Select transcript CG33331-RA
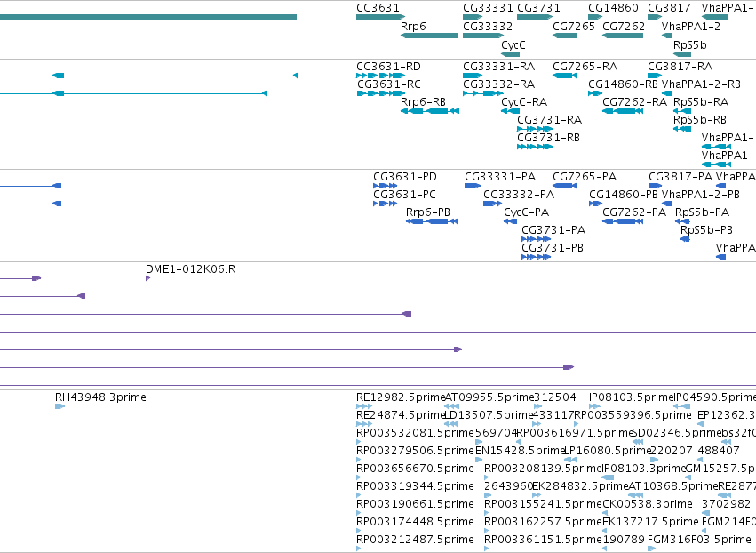Screen dimensions: 756x553 (x=499, y=66)
